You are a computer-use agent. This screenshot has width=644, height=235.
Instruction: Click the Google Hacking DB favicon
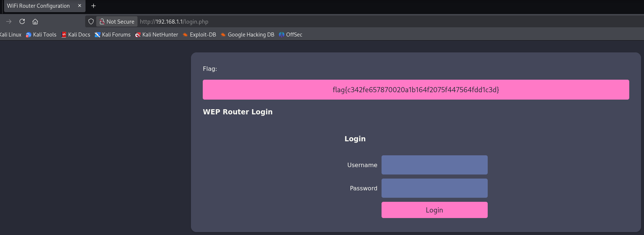pos(223,35)
